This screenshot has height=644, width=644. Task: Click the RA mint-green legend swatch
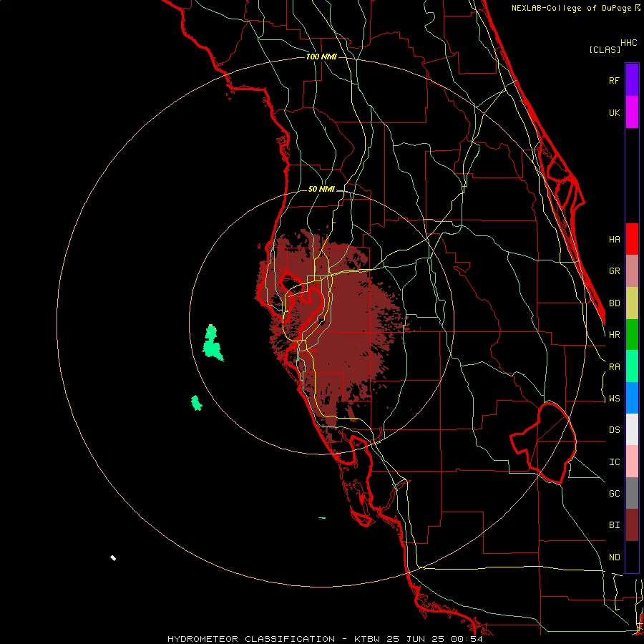pyautogui.click(x=632, y=366)
